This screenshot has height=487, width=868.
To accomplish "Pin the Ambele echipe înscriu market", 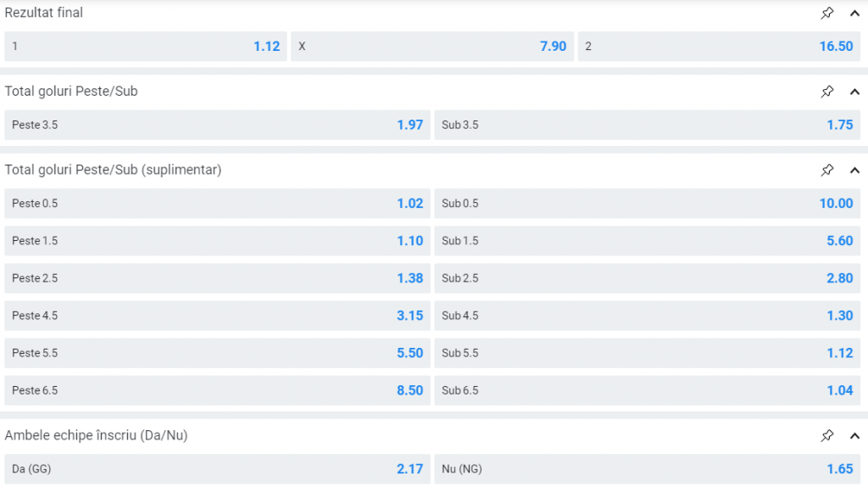I will coord(827,435).
